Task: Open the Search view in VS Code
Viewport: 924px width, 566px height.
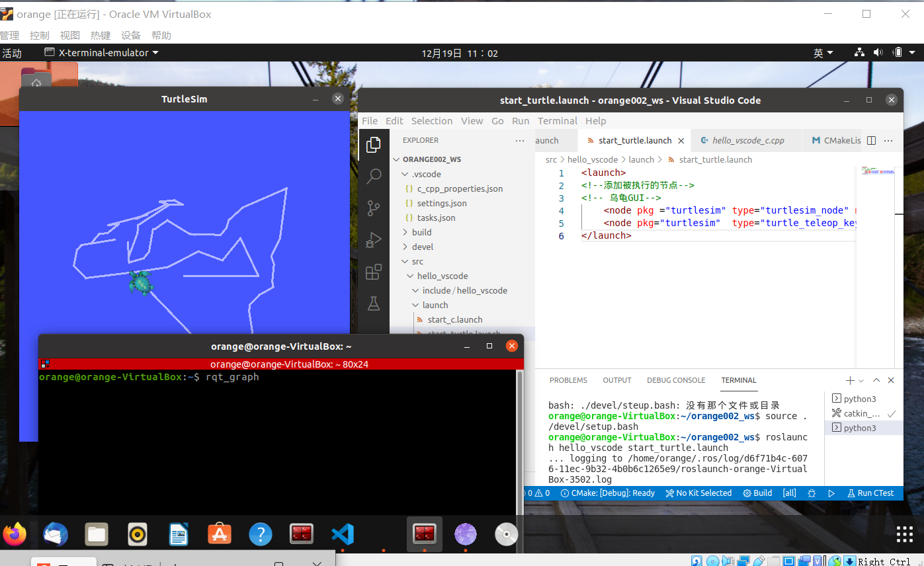Action: [374, 175]
